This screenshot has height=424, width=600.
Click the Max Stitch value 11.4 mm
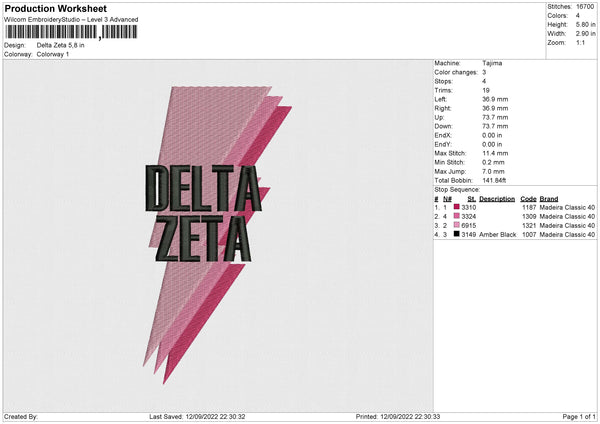tap(495, 153)
